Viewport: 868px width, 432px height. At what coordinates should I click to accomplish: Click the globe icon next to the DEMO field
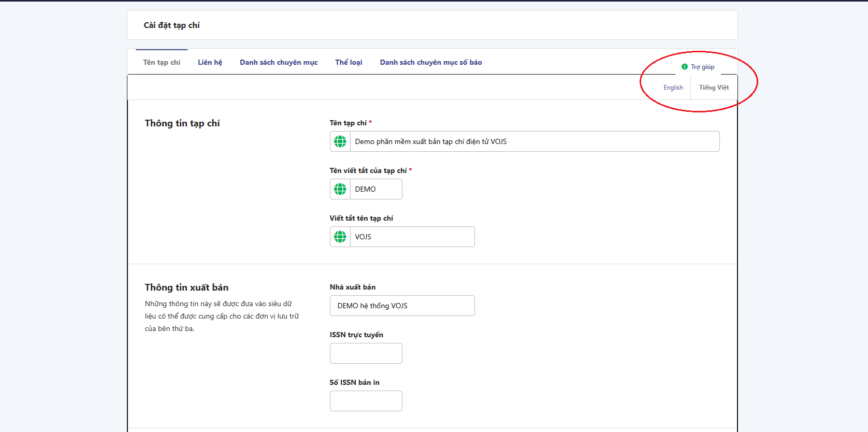pos(340,189)
